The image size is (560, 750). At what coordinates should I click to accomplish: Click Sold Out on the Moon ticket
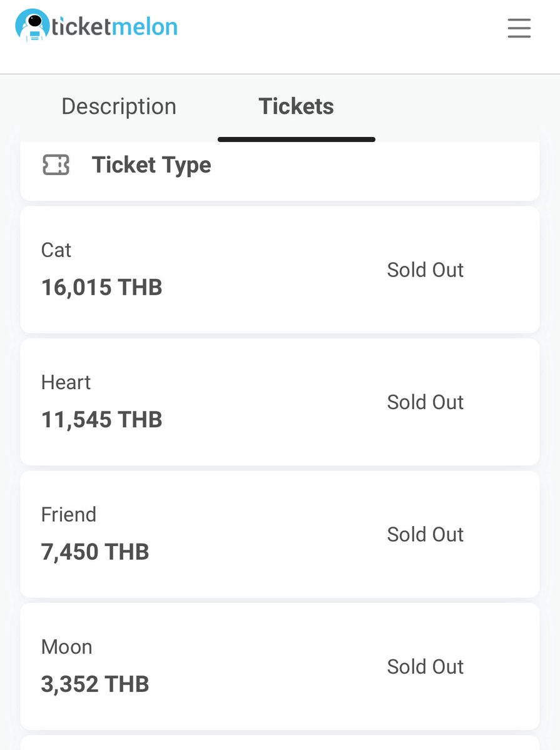coord(425,667)
